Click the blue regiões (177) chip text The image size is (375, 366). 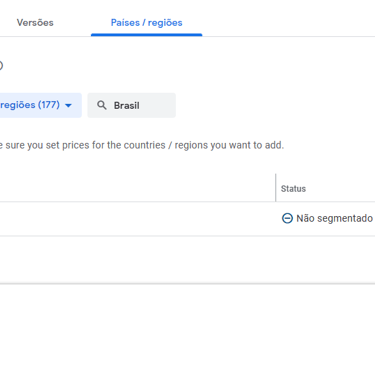(30, 105)
